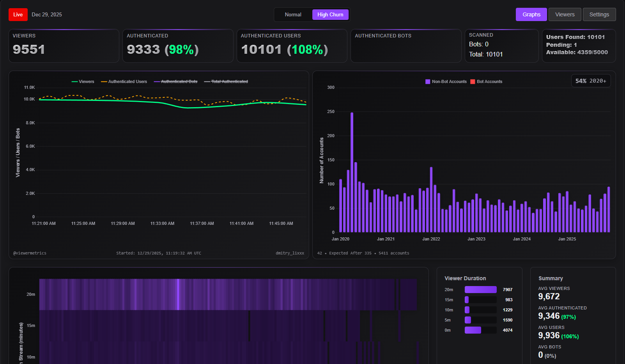
Task: Toggle the Viewers series in chart legend
Action: click(83, 81)
